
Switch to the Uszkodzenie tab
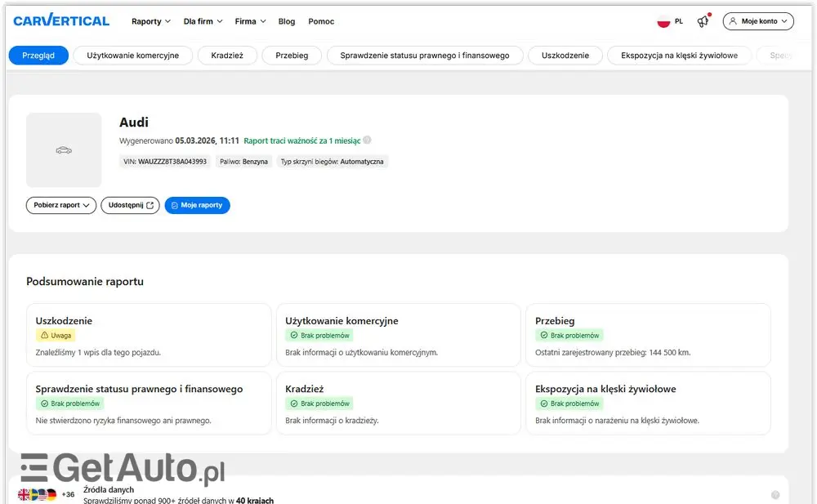coord(565,56)
